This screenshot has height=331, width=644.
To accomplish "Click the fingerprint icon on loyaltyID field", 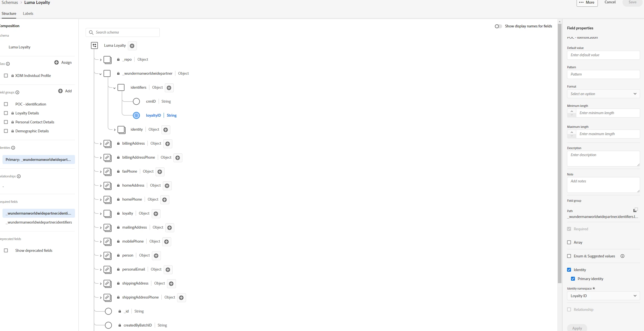I will click(x=136, y=115).
